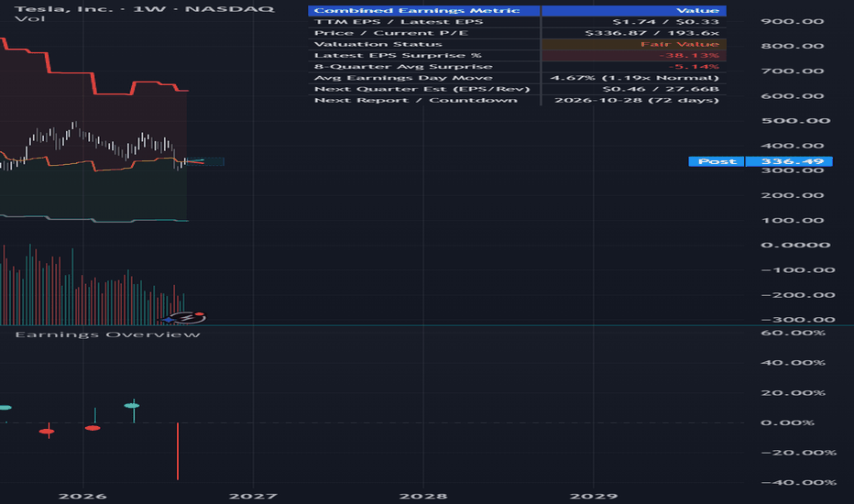Select the red earnings marker just after the 2026 gridline
The image size is (854, 504).
point(93,428)
